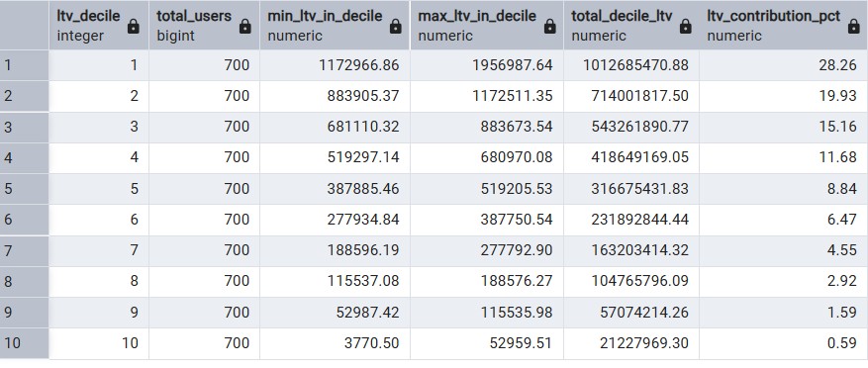This screenshot has height=368, width=868.
Task: Click cell value 316675431.83
Action: (640, 189)
